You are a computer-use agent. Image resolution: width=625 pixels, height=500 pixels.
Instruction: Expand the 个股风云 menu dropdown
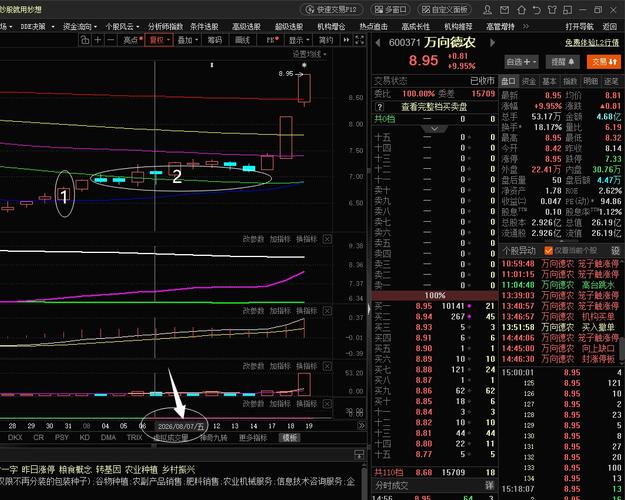[122, 27]
